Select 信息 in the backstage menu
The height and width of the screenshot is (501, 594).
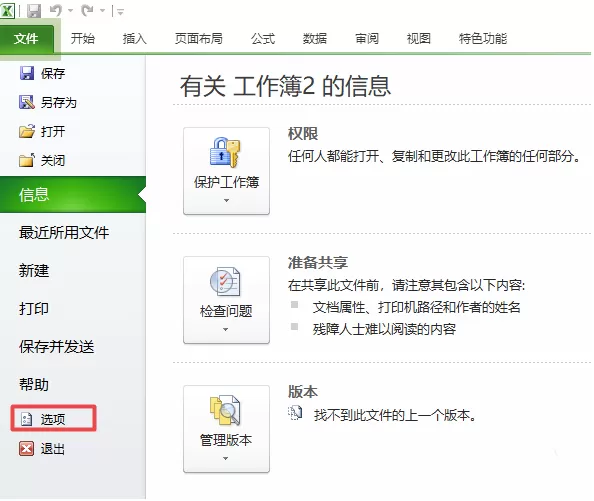coord(73,194)
